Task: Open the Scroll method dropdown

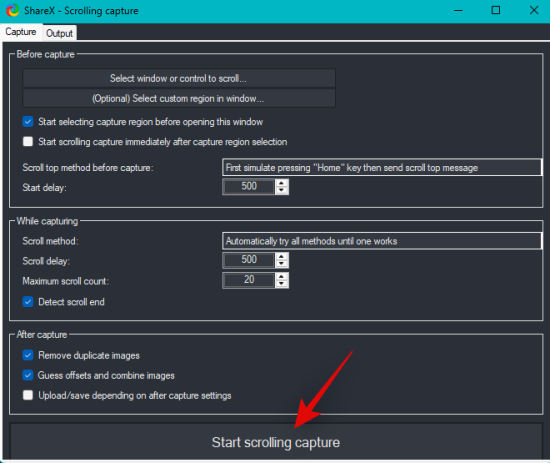Action: (x=382, y=241)
